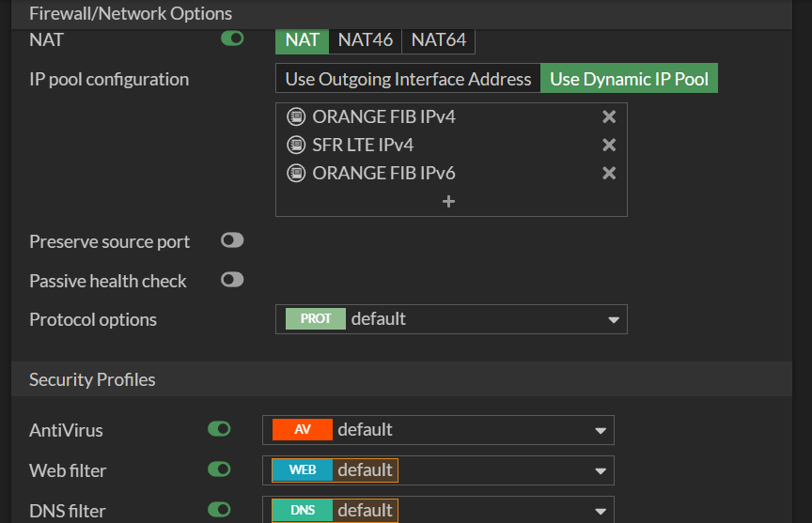Click the SFR LTE IPv4 pool icon
The height and width of the screenshot is (523, 812).
tap(297, 146)
